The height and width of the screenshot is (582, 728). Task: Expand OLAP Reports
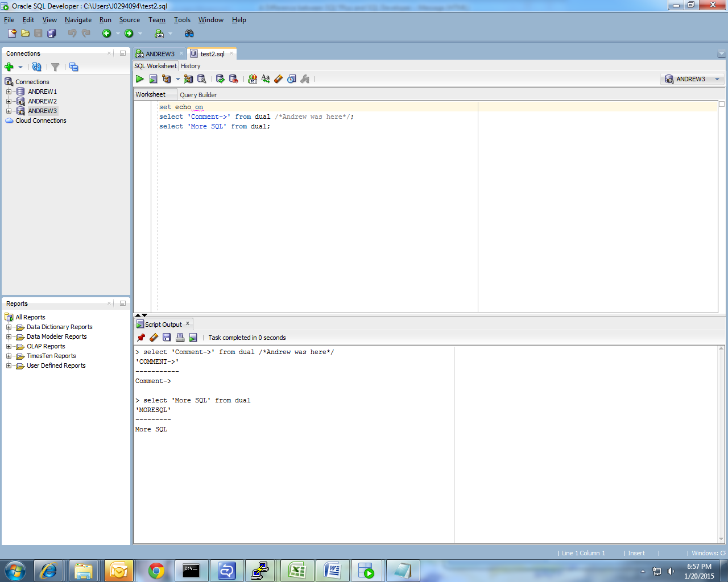[9, 346]
